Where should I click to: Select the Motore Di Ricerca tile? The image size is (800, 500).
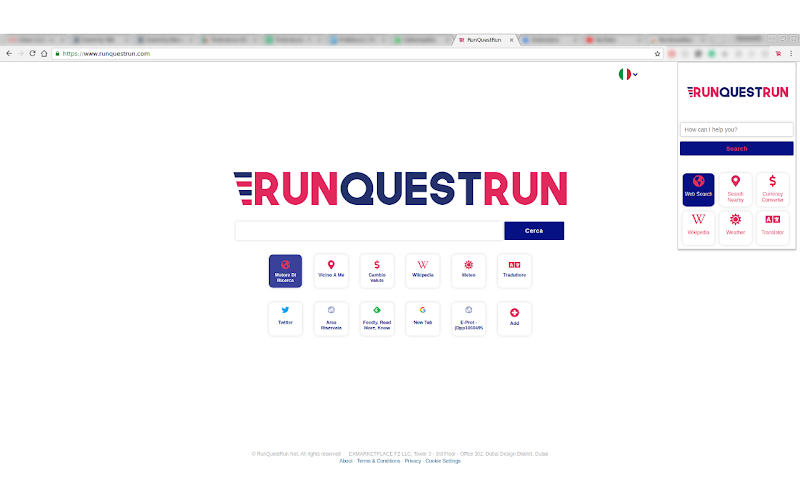pyautogui.click(x=285, y=271)
